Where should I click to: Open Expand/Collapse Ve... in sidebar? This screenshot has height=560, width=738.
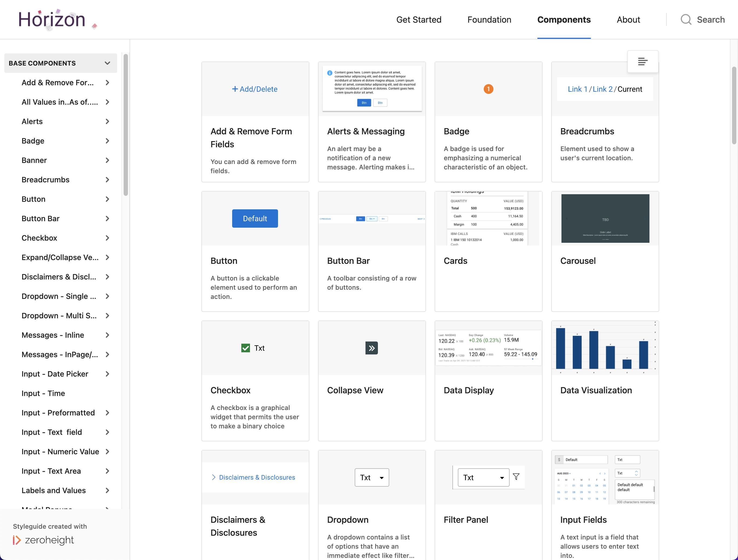(60, 257)
